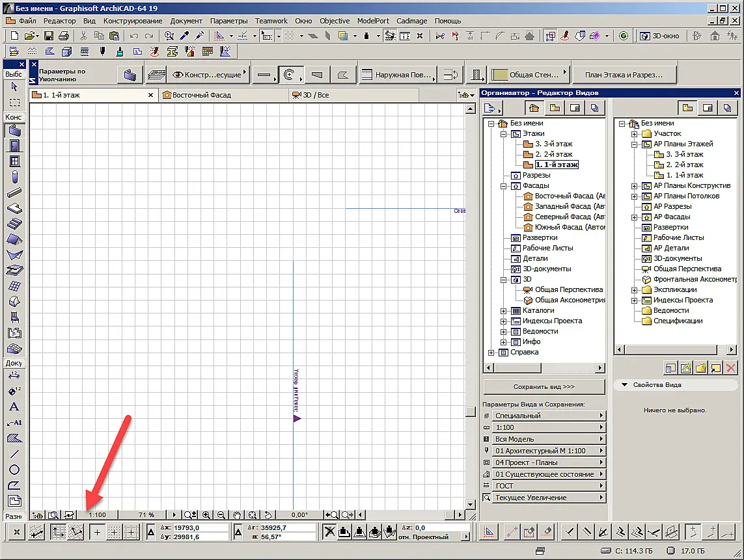Toggle grid snap icon in bottom control bar
The height and width of the screenshot is (560, 744).
114,532
